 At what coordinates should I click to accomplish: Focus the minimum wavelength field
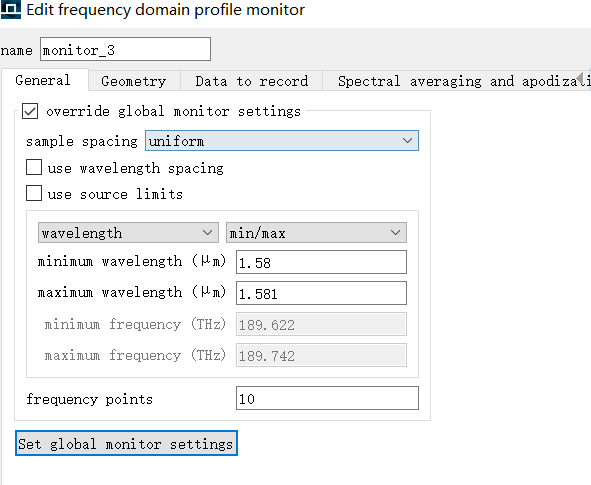click(321, 262)
